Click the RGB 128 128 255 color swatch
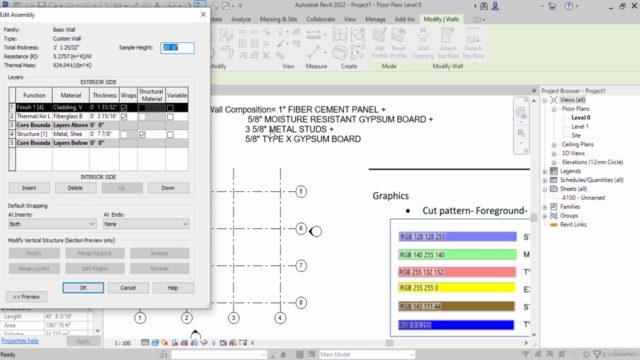The image size is (640, 360). tap(457, 237)
